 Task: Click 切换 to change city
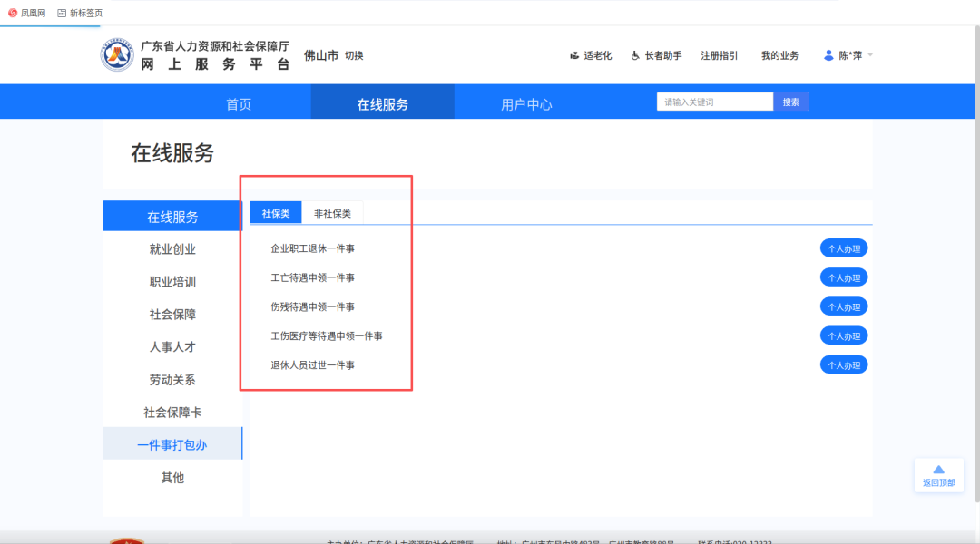pyautogui.click(x=354, y=55)
